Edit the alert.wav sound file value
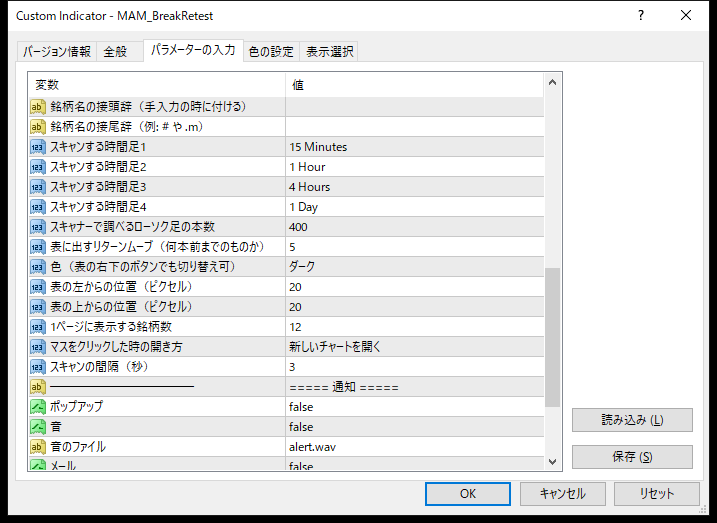Screen dimensions: 717x523 point(415,447)
